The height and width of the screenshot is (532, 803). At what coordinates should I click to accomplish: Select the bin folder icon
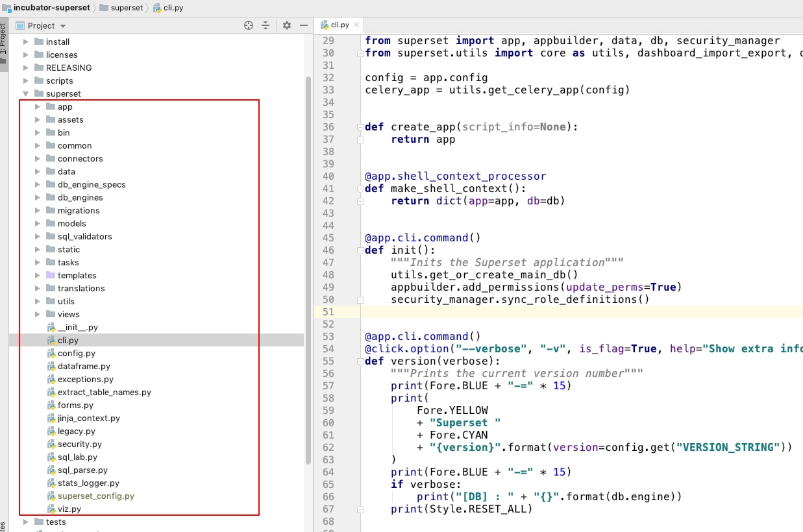click(x=51, y=132)
